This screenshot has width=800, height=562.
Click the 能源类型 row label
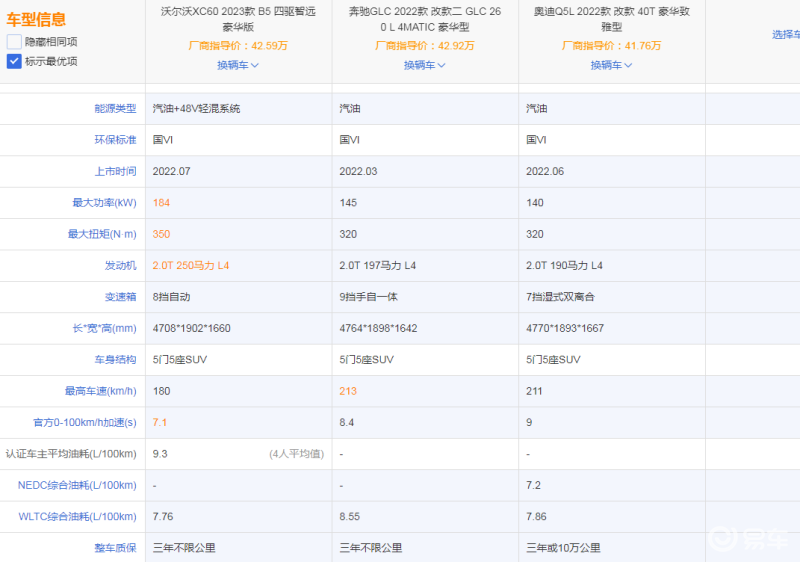[115, 109]
